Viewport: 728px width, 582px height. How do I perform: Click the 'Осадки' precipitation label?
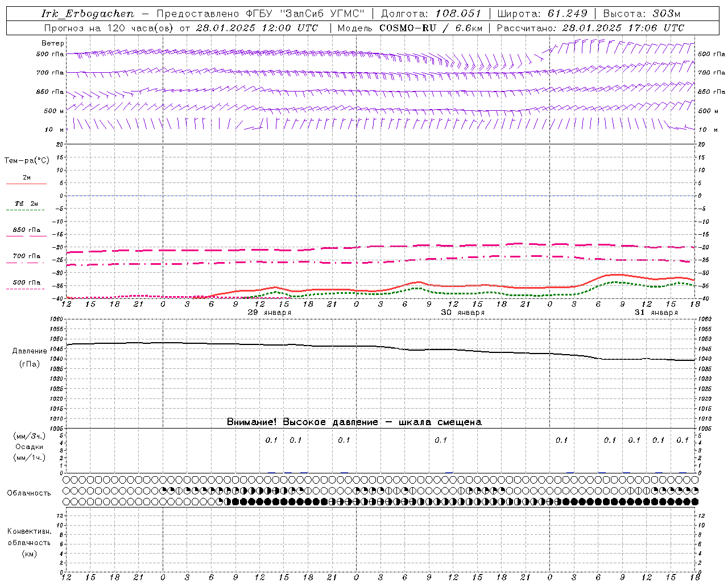30,447
